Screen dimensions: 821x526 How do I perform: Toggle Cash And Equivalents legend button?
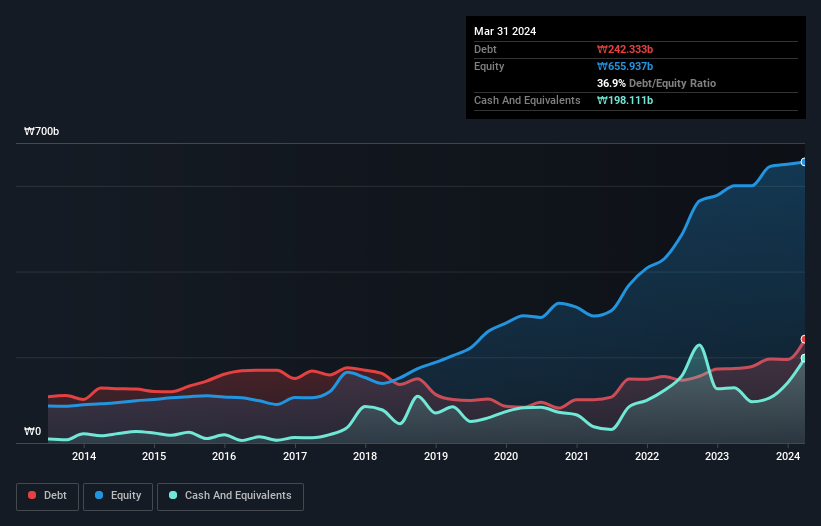230,496
